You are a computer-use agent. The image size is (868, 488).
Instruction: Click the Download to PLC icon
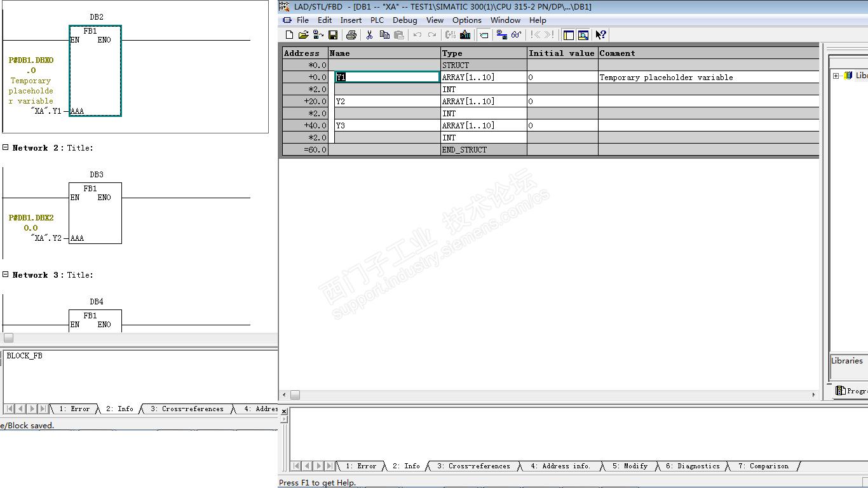[465, 35]
